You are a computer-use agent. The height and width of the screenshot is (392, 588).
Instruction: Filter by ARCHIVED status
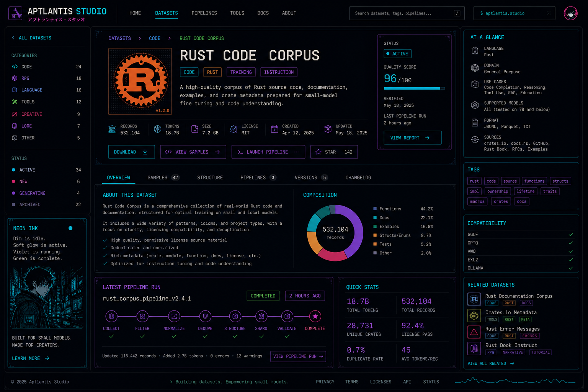pyautogui.click(x=46, y=205)
